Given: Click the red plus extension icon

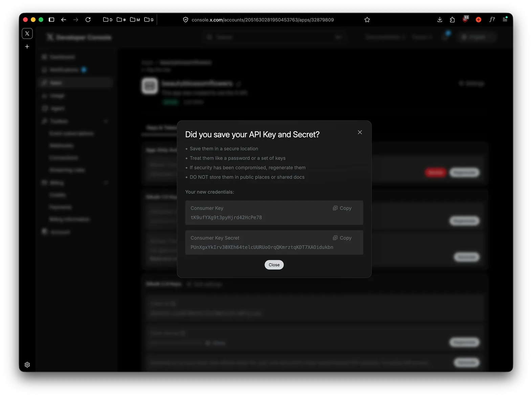Looking at the screenshot, I should click(479, 20).
